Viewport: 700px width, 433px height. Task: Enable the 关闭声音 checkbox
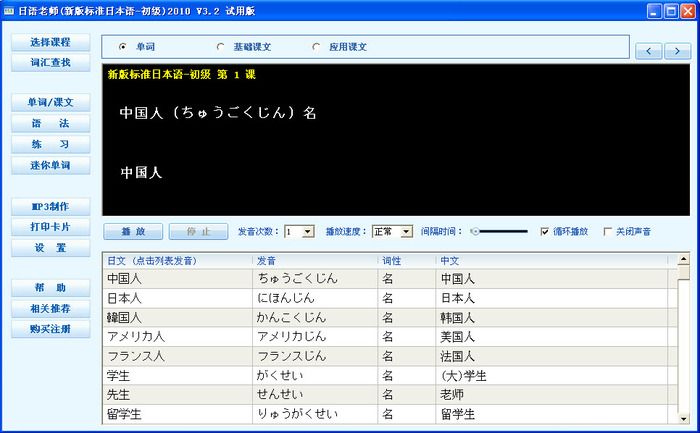point(608,231)
